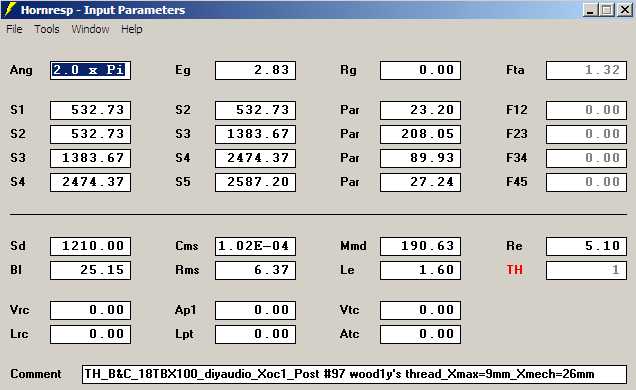
Task: Select the Ang field showing 2.0 x Pi
Action: pyautogui.click(x=90, y=70)
